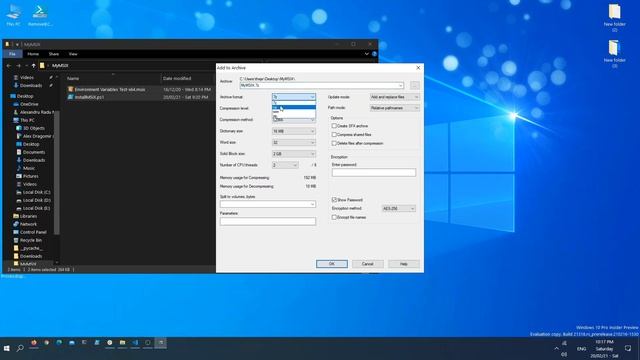Open Firefox from the taskbar
Viewport: 640px width, 360px height.
tap(34, 343)
